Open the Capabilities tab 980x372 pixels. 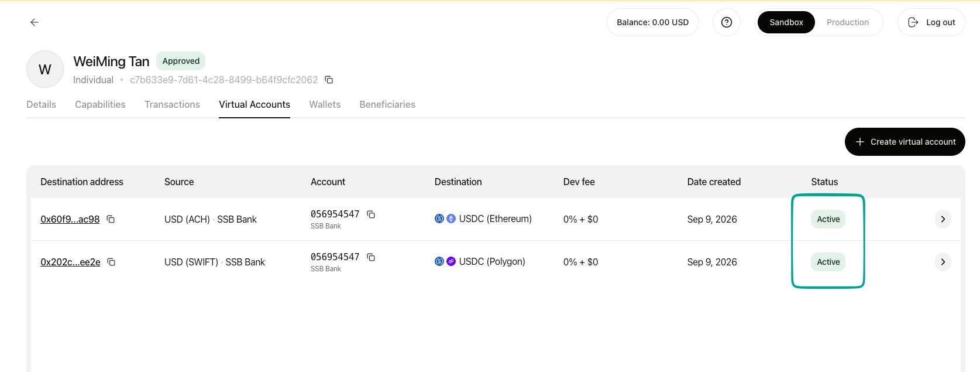100,104
